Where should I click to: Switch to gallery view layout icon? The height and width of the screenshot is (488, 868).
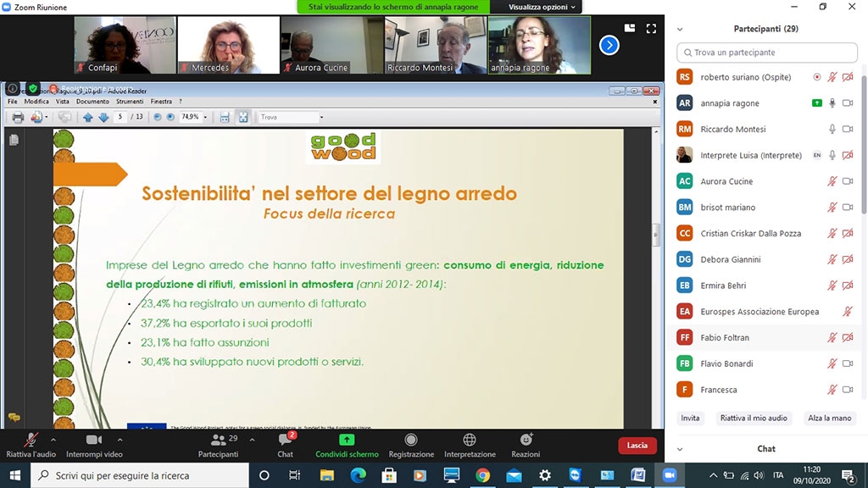630,28
